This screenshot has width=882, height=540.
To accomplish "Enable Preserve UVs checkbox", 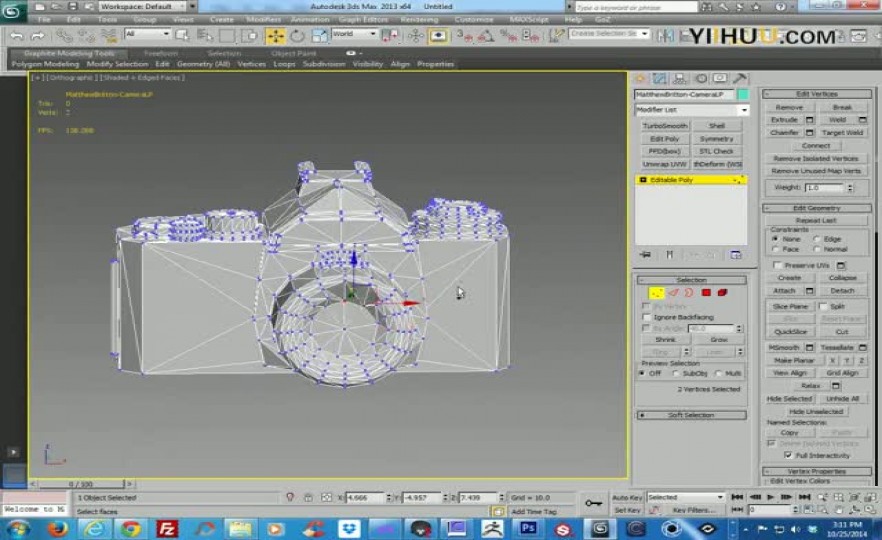I will tap(777, 265).
